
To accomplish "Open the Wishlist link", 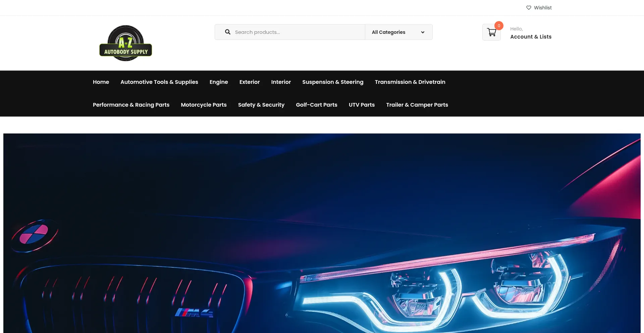I will (539, 8).
